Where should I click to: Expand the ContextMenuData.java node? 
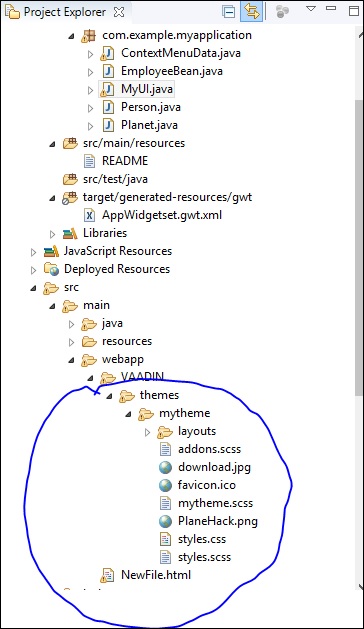91,54
